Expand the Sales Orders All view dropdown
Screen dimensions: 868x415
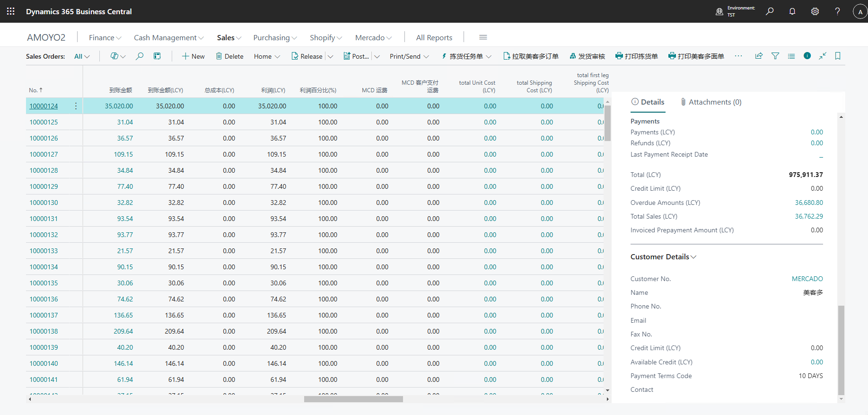[82, 56]
